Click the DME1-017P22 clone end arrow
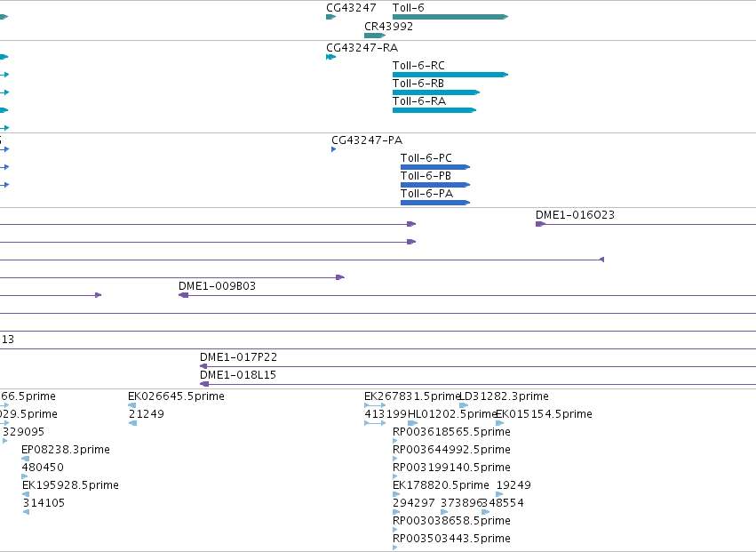The image size is (756, 552). point(204,366)
